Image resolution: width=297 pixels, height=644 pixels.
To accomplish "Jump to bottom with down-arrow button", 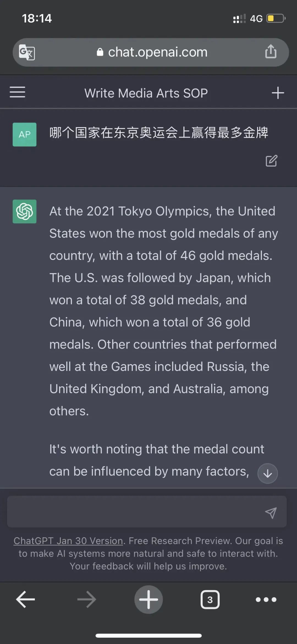I will point(268,474).
